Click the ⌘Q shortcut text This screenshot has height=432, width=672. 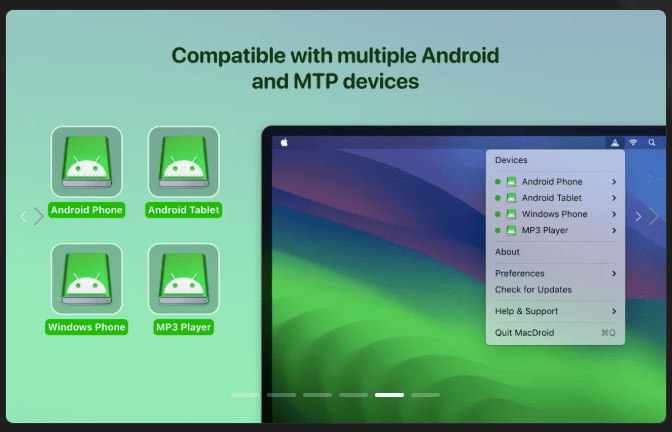pyautogui.click(x=608, y=333)
